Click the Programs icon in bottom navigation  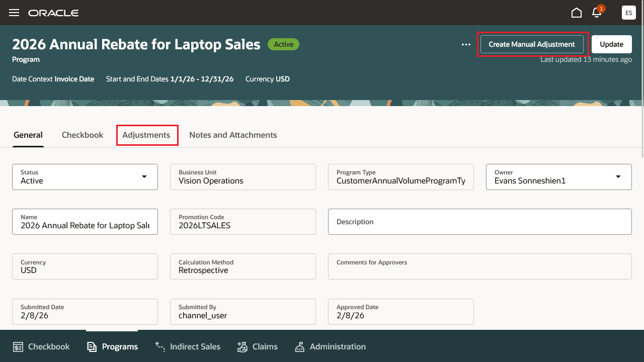[92, 346]
